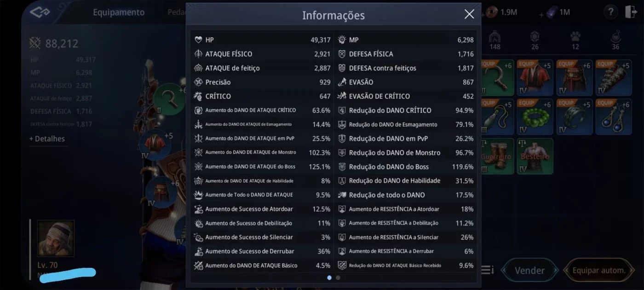Select the equipped green bead bracelet
Image resolution: width=644 pixels, height=290 pixels.
click(x=535, y=117)
